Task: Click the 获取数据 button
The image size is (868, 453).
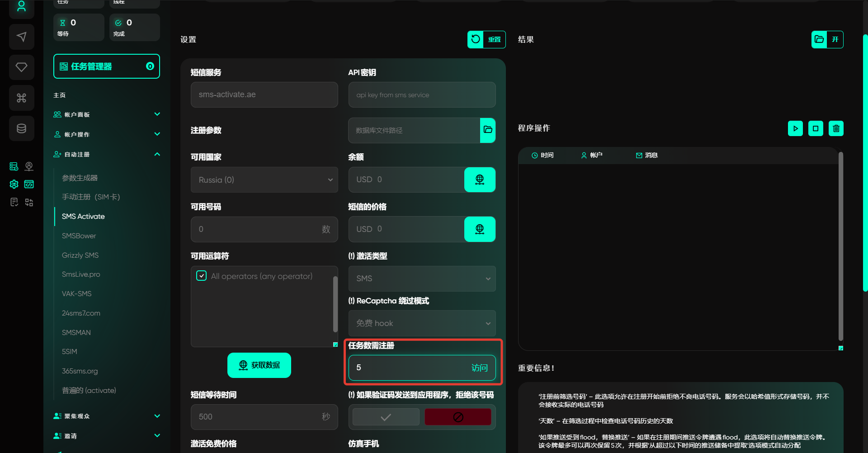Action: (259, 365)
